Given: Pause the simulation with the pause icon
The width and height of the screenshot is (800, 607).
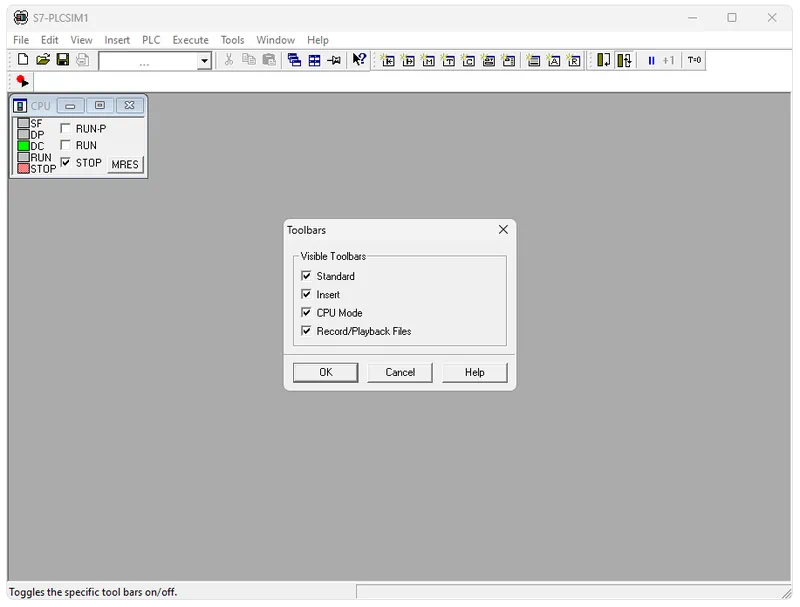Looking at the screenshot, I should (651, 60).
